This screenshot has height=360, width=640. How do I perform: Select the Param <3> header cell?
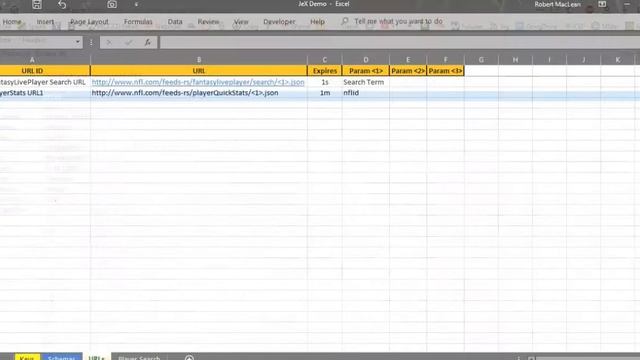tap(445, 71)
